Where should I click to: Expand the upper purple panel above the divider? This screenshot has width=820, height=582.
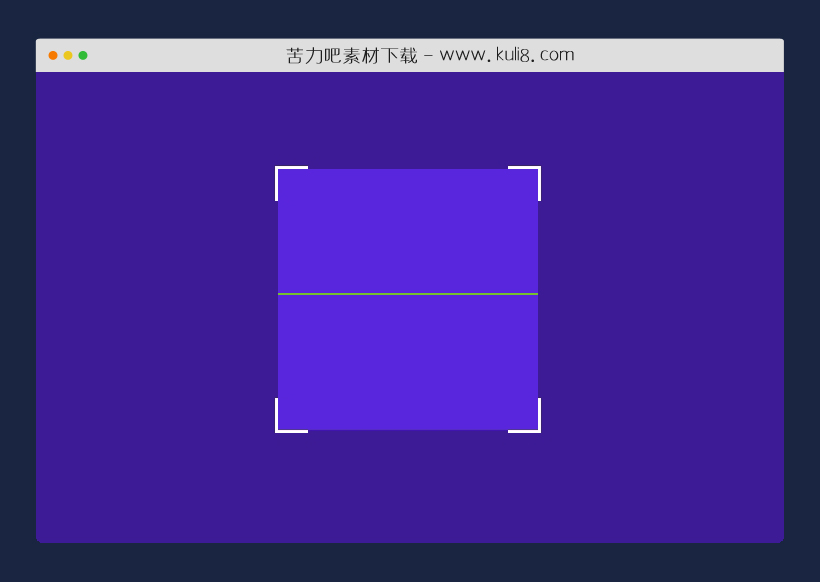point(408,230)
